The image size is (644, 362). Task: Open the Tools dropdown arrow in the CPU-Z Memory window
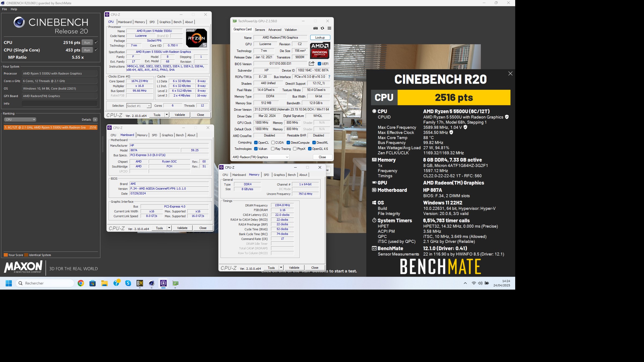(281, 268)
